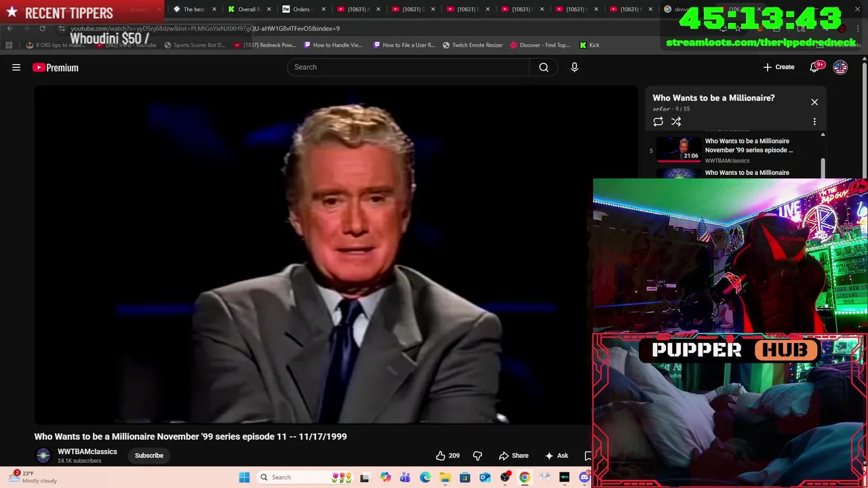
Task: Open File Explorer from the taskbar
Action: tap(445, 477)
